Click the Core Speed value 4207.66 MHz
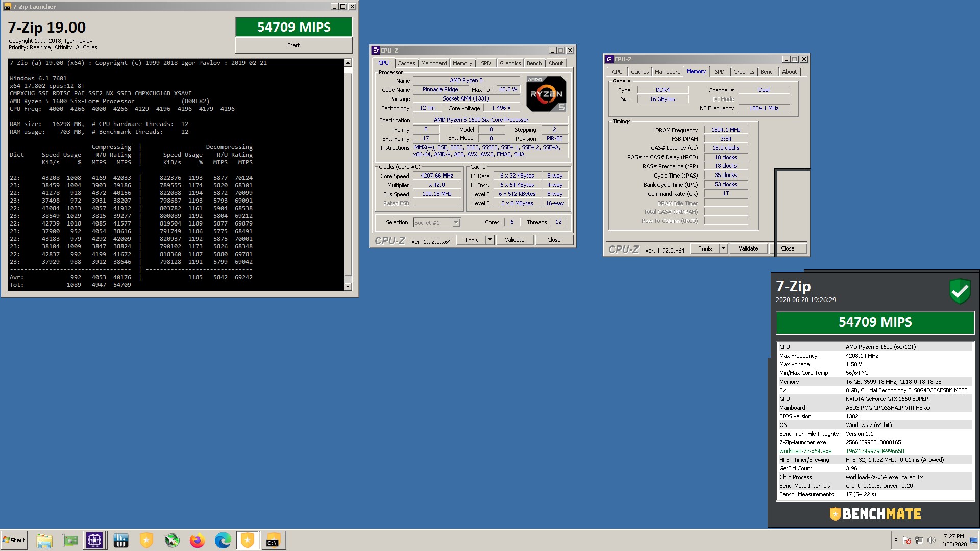The height and width of the screenshot is (551, 980). (437, 176)
